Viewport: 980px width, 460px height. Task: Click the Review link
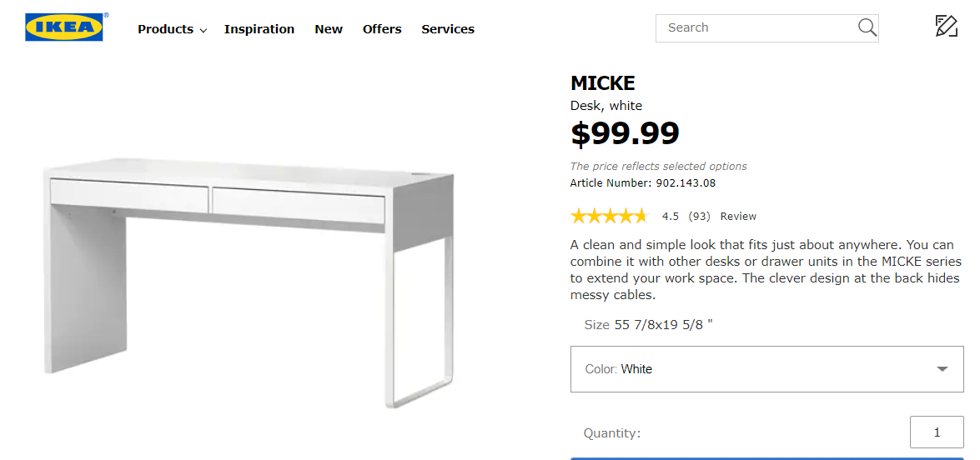click(738, 217)
